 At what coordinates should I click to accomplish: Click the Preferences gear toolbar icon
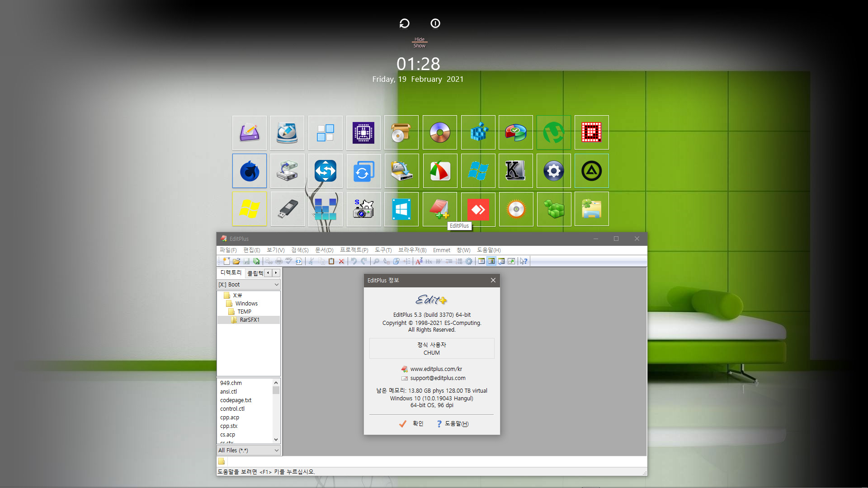pos(469,261)
